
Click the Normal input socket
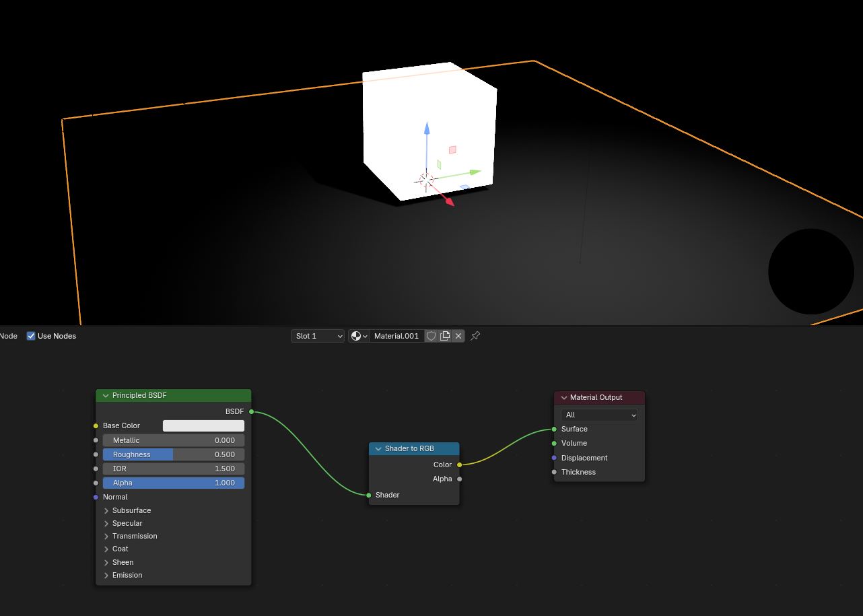coord(96,497)
